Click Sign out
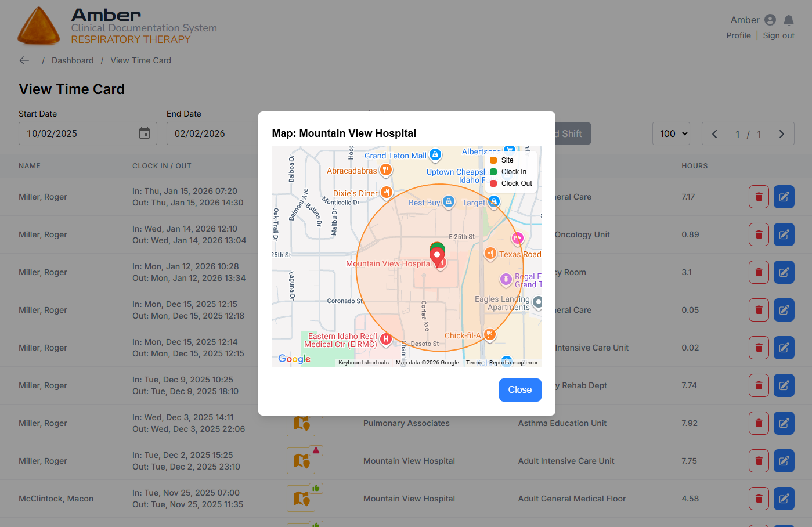Viewport: 812px width, 527px height. coord(778,35)
